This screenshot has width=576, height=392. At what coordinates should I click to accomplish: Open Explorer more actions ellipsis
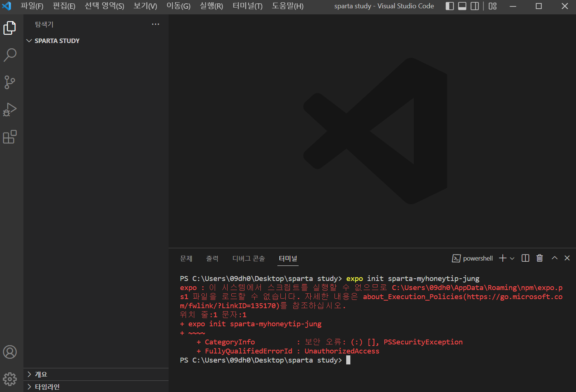[x=155, y=24]
